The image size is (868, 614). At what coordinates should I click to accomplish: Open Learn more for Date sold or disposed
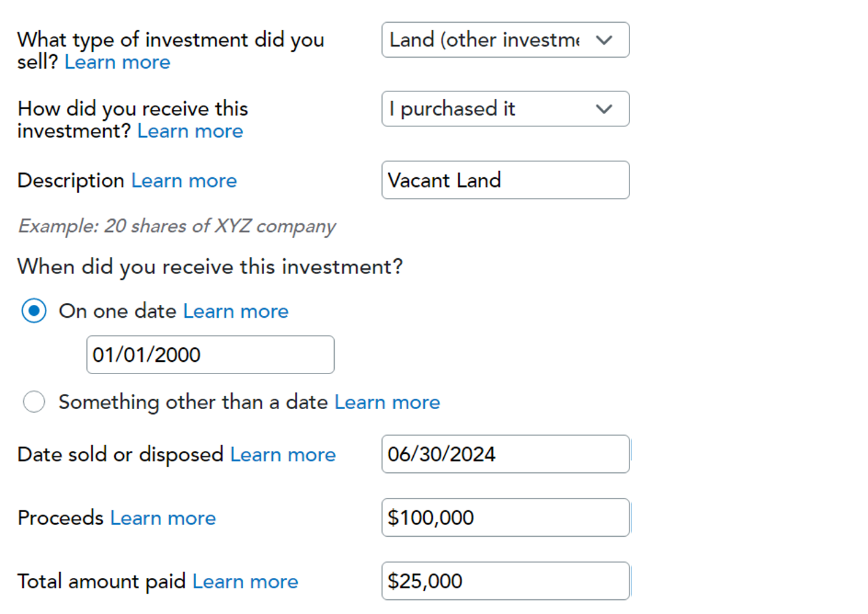tap(283, 455)
